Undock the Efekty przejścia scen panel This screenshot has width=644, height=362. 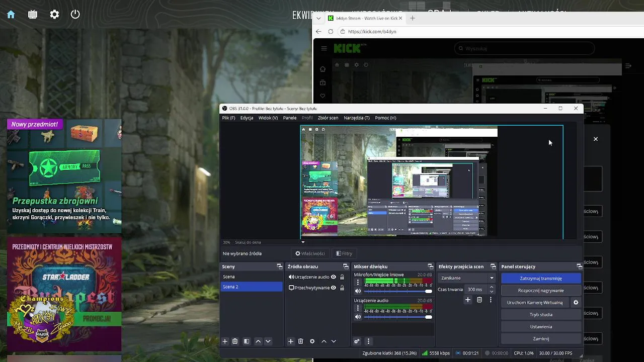coord(493,266)
